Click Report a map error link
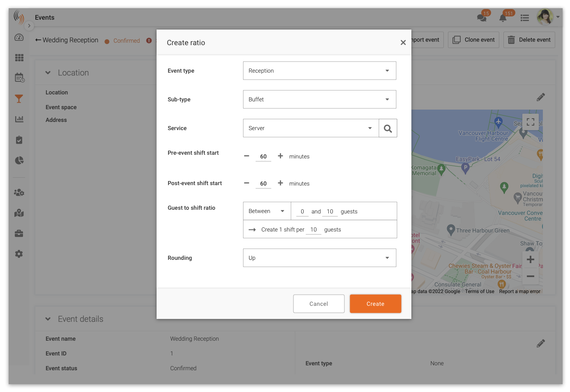 [x=519, y=291]
